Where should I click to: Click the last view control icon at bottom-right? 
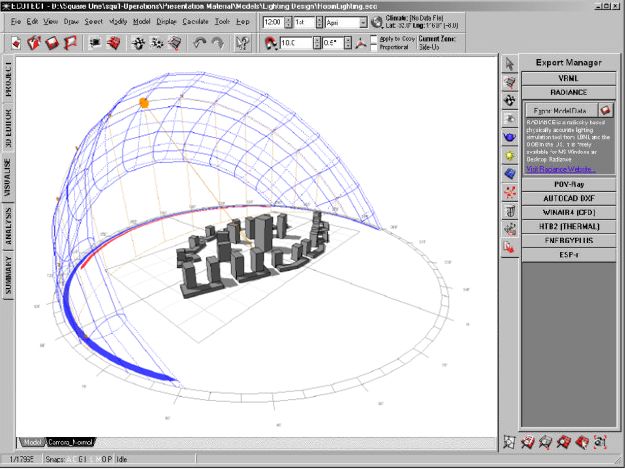(x=600, y=442)
